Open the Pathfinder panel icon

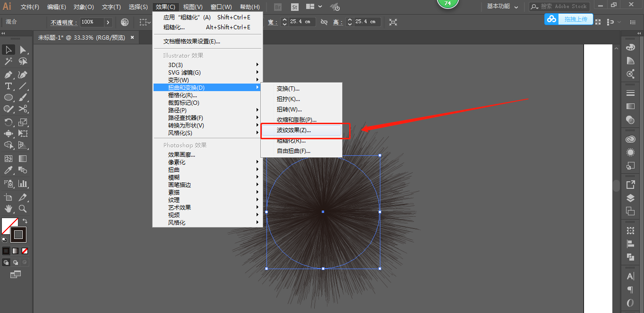tap(630, 257)
